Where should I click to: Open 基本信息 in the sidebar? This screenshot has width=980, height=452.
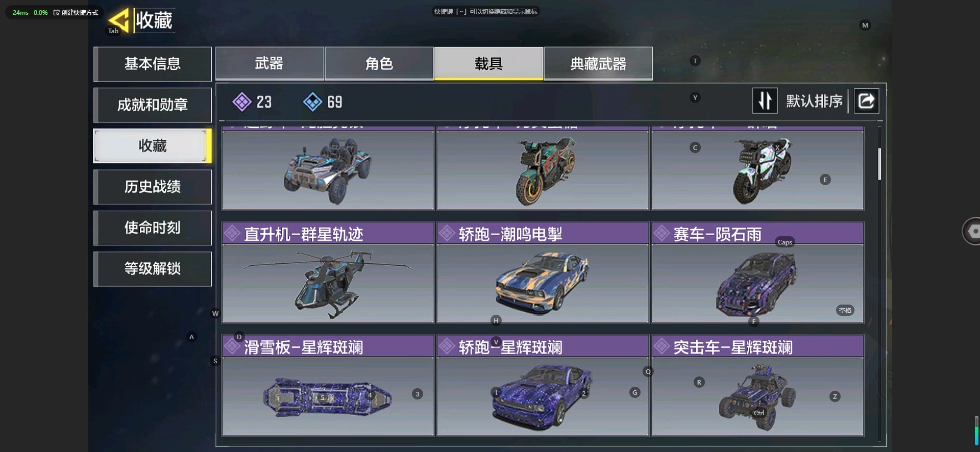153,64
